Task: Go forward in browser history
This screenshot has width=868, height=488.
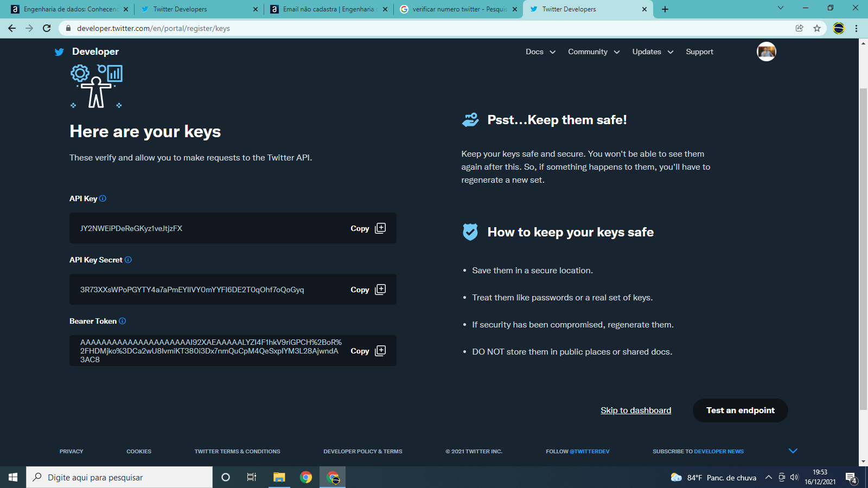Action: (29, 28)
